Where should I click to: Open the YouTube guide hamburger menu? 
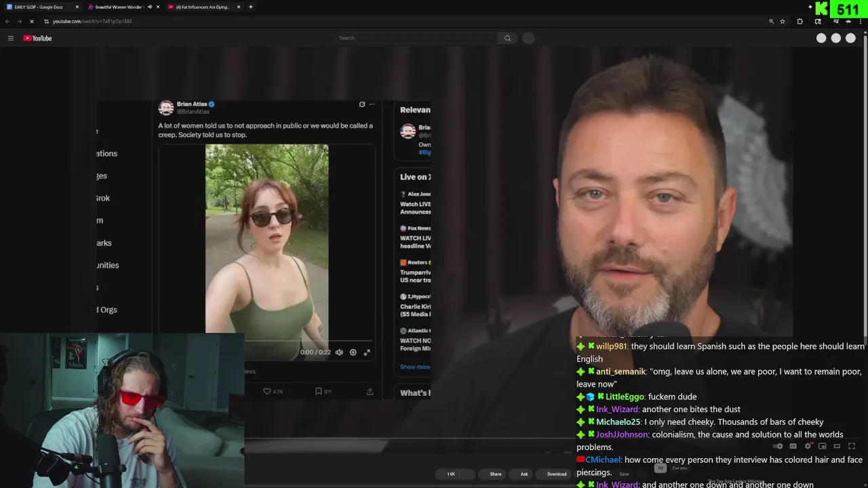pyautogui.click(x=10, y=38)
